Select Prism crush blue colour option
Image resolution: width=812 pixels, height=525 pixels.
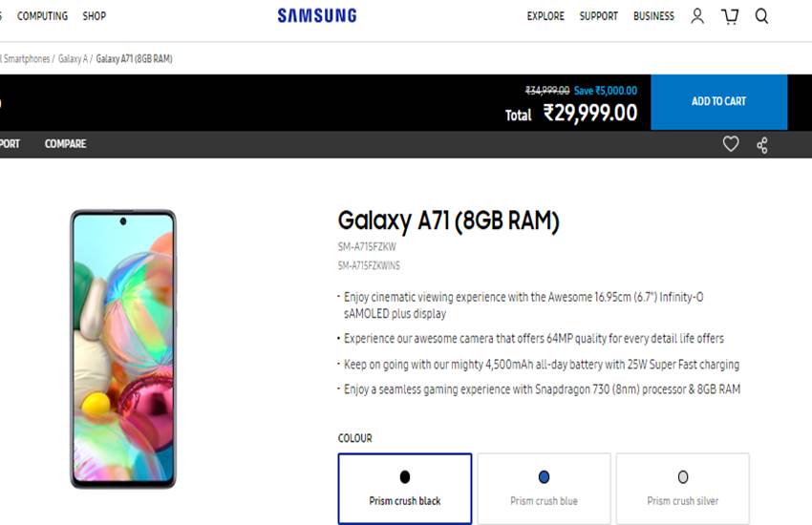[x=544, y=488]
